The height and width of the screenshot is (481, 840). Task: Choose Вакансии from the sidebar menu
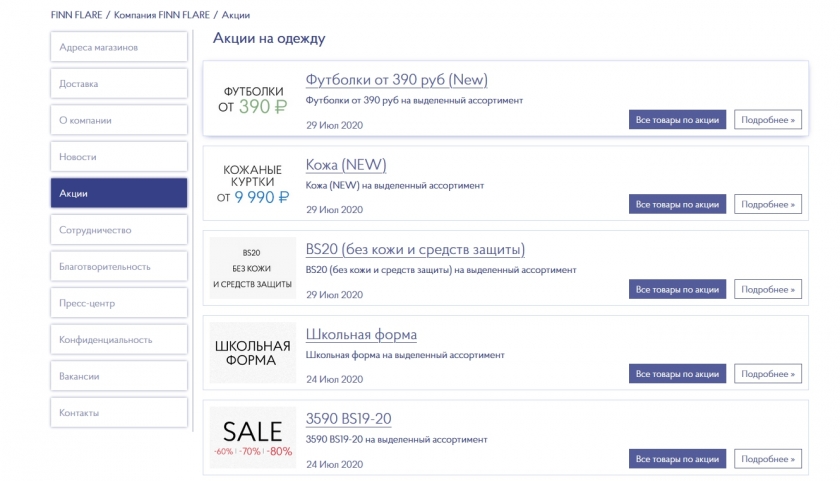(x=119, y=376)
